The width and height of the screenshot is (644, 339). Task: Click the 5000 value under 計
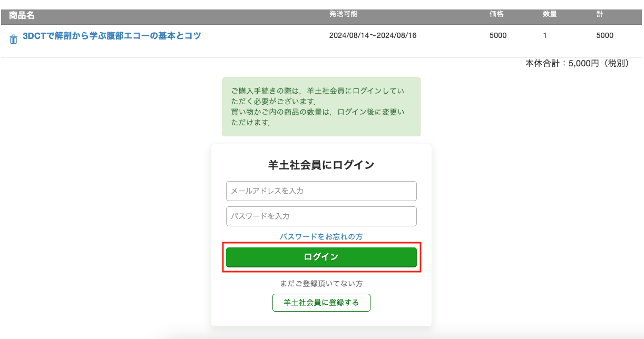[x=604, y=36]
